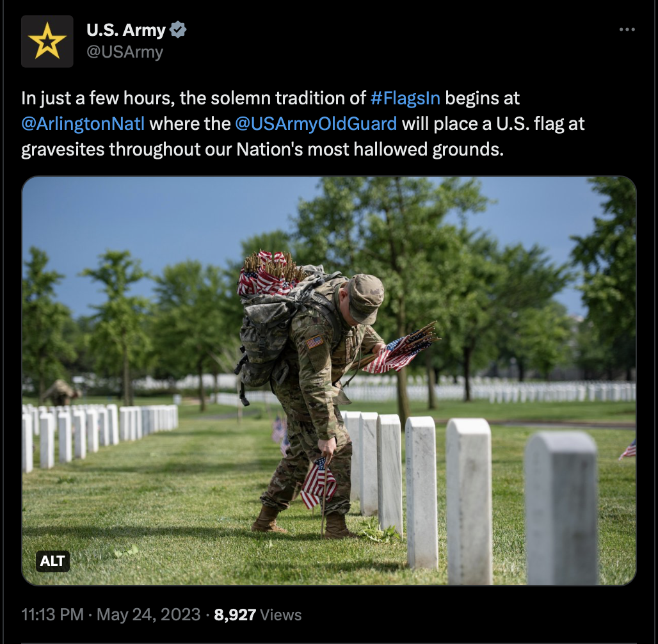Click the blue verified checkmark badge
Screen dimensions: 658x644
tap(178, 30)
